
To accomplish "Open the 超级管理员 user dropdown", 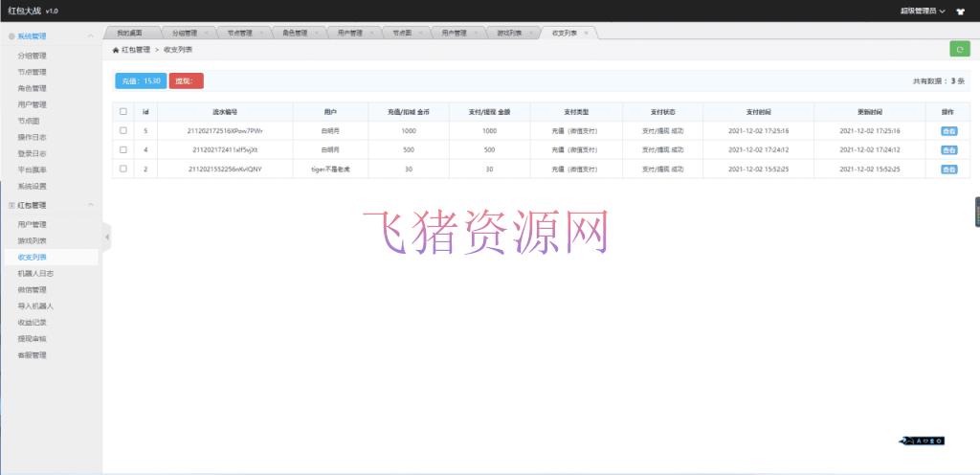I will pos(923,11).
